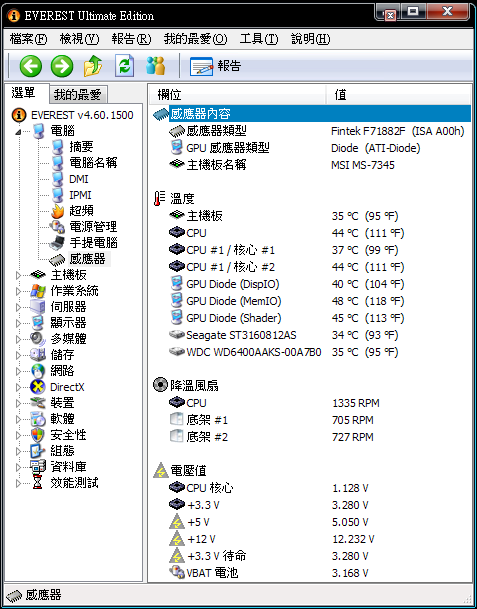Click the EVEREST v4.60.1500 root icon
This screenshot has width=477, height=609.
pos(19,115)
